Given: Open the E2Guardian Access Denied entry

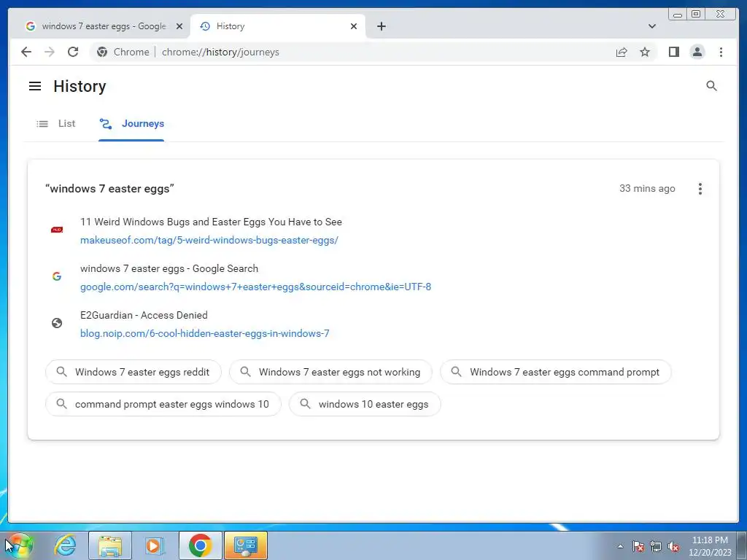Looking at the screenshot, I should [x=144, y=315].
